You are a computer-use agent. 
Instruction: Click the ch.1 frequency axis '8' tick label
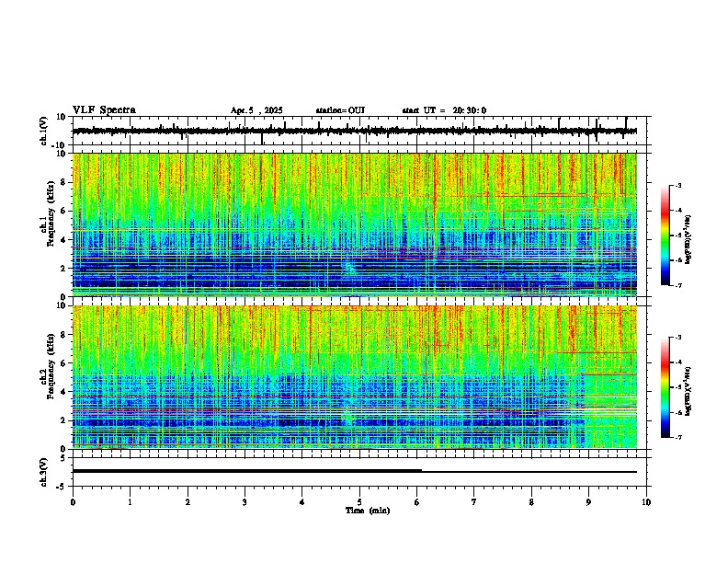point(64,182)
